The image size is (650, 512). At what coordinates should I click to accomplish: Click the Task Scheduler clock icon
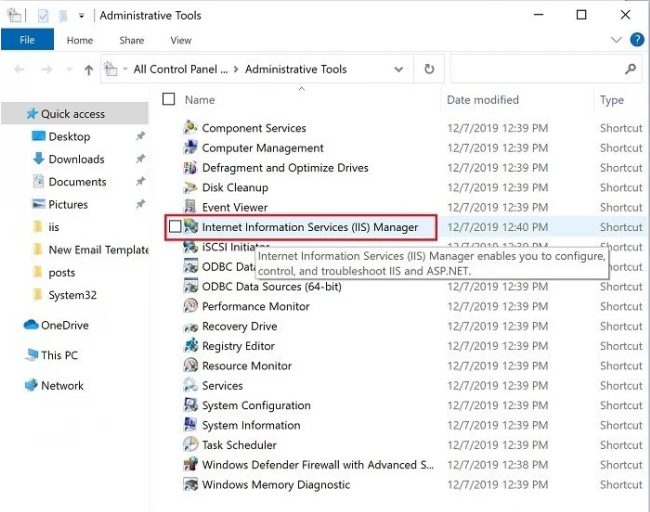coord(190,444)
